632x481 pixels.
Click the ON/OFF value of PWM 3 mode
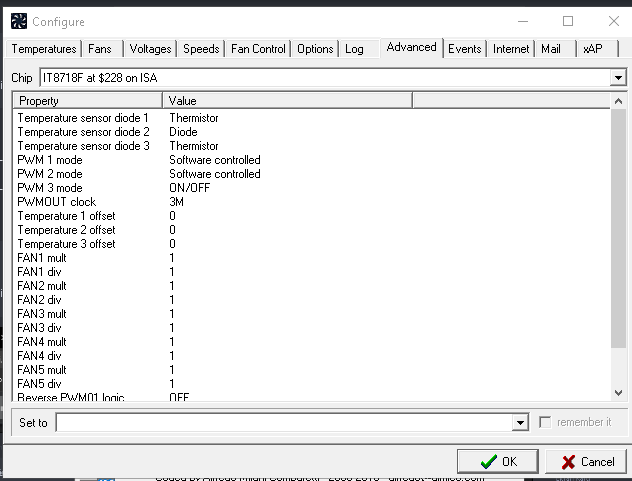coord(189,187)
